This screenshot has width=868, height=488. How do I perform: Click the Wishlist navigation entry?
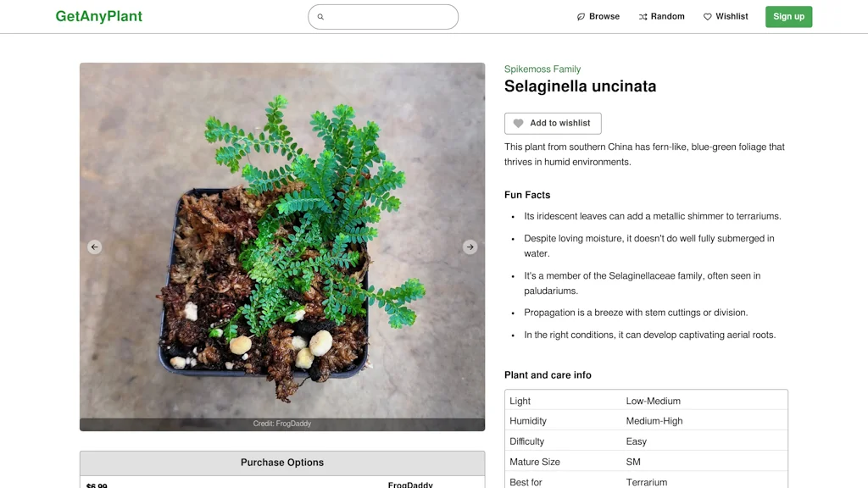point(726,16)
